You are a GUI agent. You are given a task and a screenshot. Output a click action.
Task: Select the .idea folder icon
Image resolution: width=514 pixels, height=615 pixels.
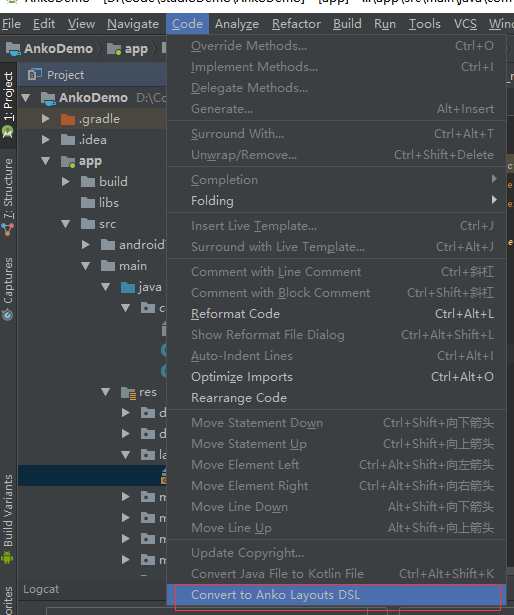click(x=68, y=140)
